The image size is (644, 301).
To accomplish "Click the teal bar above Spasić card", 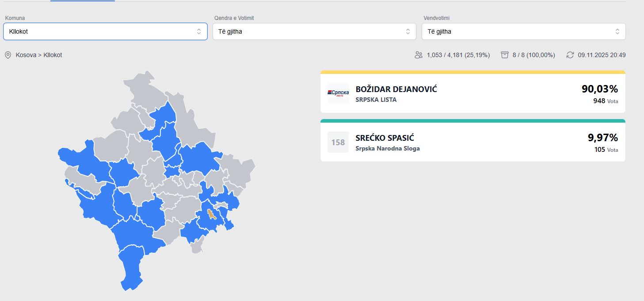I will (x=473, y=120).
